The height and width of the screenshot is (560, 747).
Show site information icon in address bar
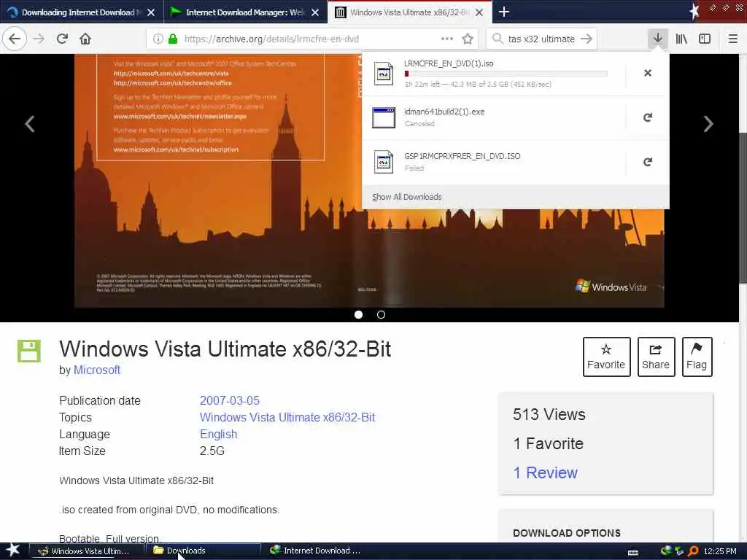click(158, 39)
